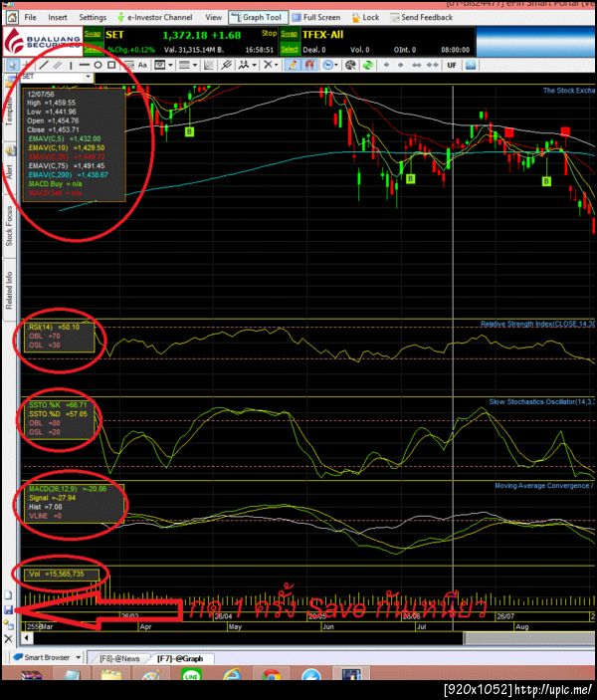Click the small right shift arrow icon
The height and width of the screenshot is (700, 597).
401,65
